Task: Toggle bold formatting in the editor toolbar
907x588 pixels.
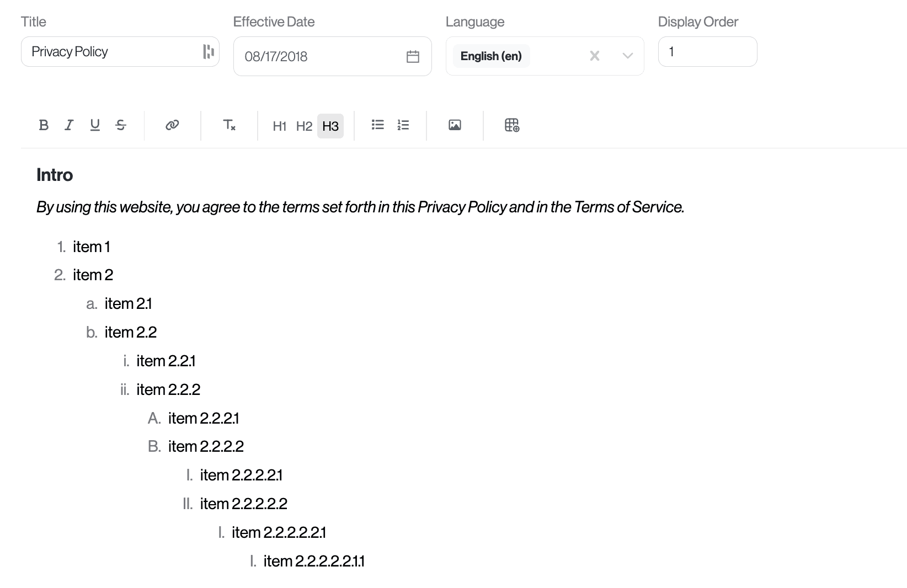Action: (x=44, y=125)
